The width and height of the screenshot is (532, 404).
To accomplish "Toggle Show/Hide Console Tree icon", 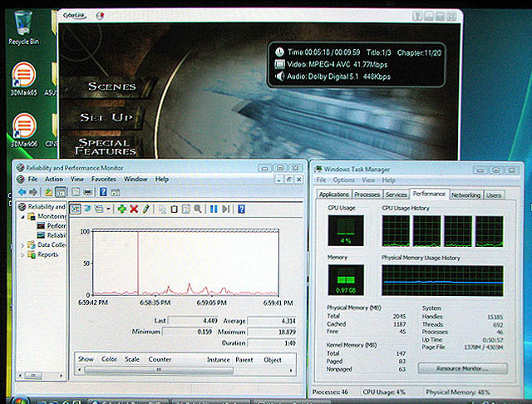I will [x=61, y=192].
